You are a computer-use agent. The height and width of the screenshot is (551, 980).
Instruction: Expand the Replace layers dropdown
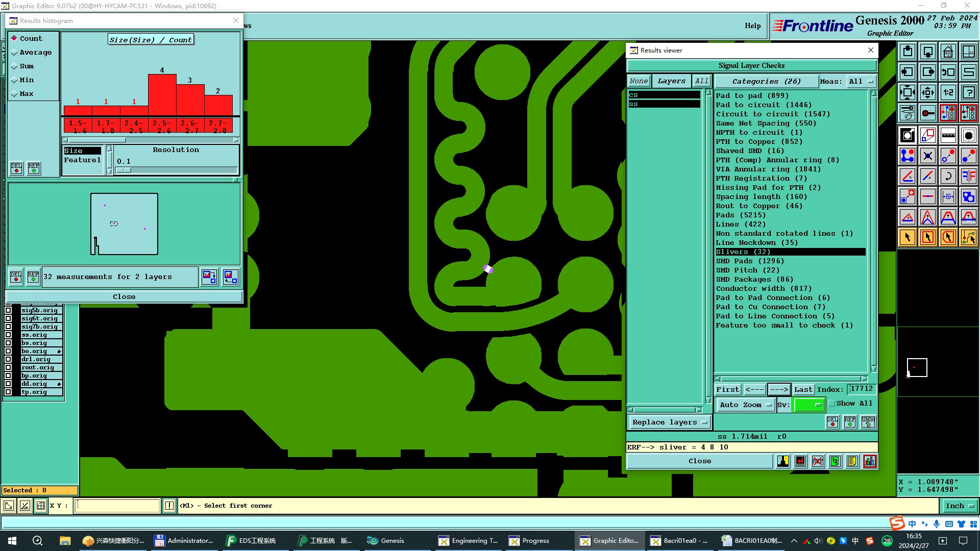pyautogui.click(x=669, y=422)
